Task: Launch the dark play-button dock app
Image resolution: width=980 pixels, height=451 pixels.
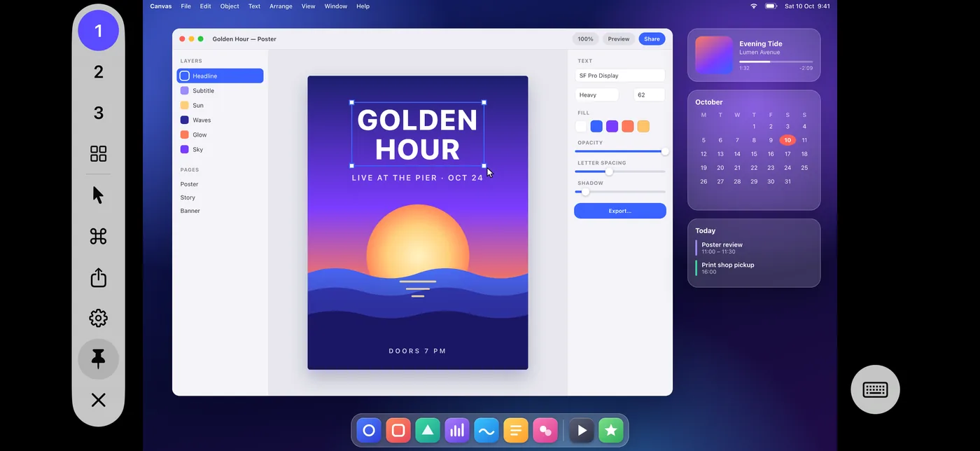Action: 582,431
